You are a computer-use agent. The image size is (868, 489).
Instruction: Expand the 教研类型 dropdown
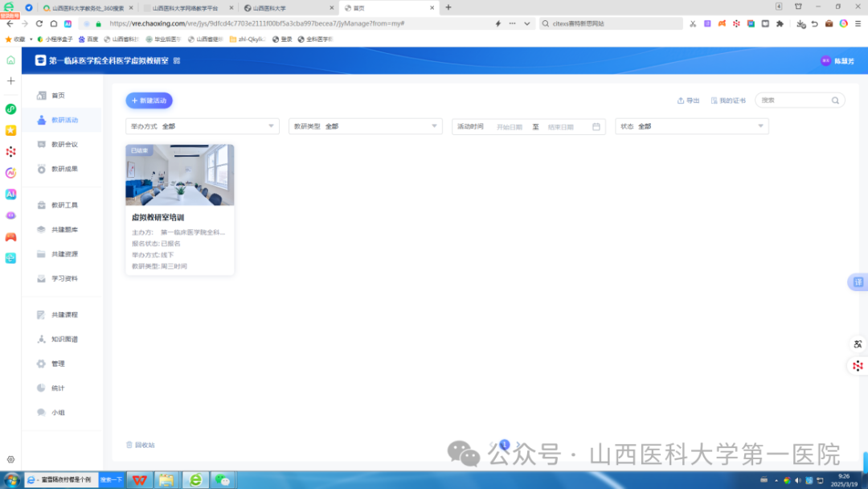tap(366, 126)
